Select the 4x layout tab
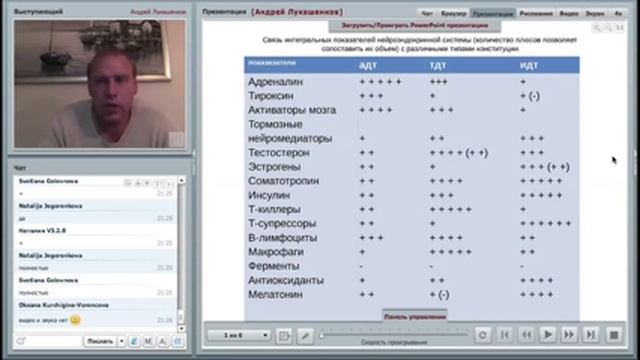This screenshot has height=360, width=640. [x=618, y=13]
